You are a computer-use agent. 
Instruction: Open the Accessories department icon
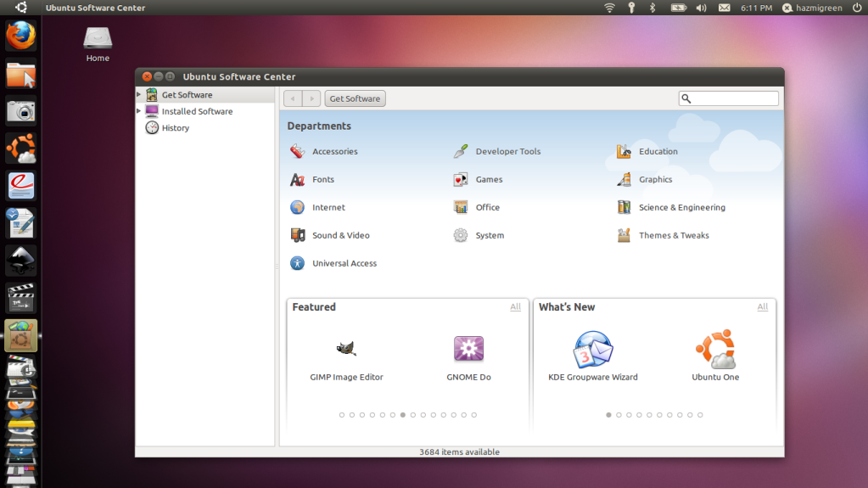tap(297, 151)
